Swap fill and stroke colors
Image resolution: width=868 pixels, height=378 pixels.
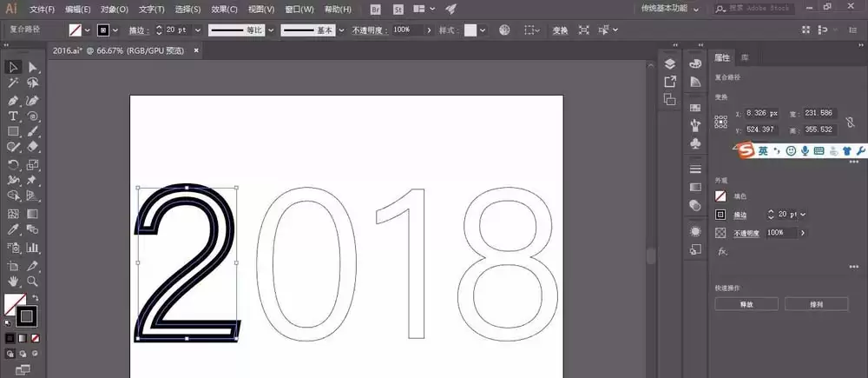point(35,298)
